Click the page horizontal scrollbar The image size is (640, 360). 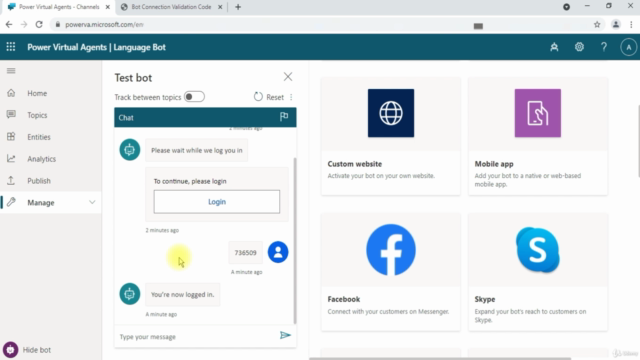point(440,358)
